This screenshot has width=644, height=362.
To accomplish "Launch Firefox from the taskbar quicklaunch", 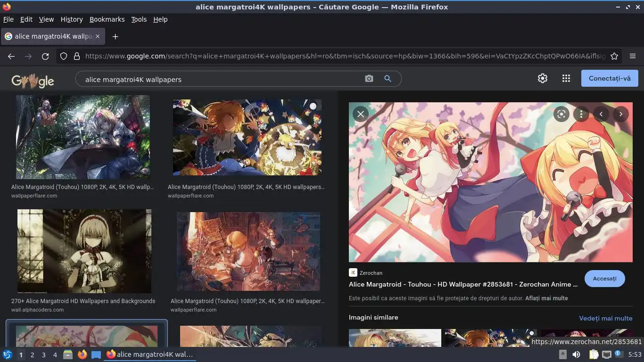I will coord(82,354).
